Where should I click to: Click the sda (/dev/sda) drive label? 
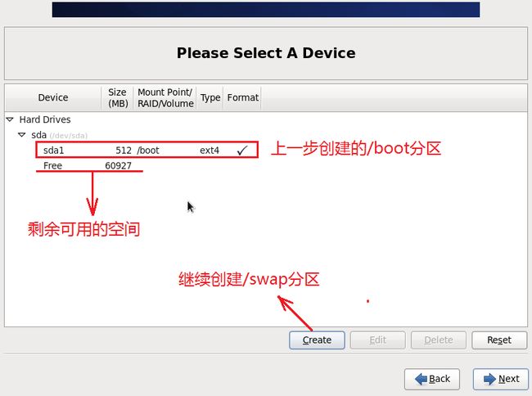59,135
